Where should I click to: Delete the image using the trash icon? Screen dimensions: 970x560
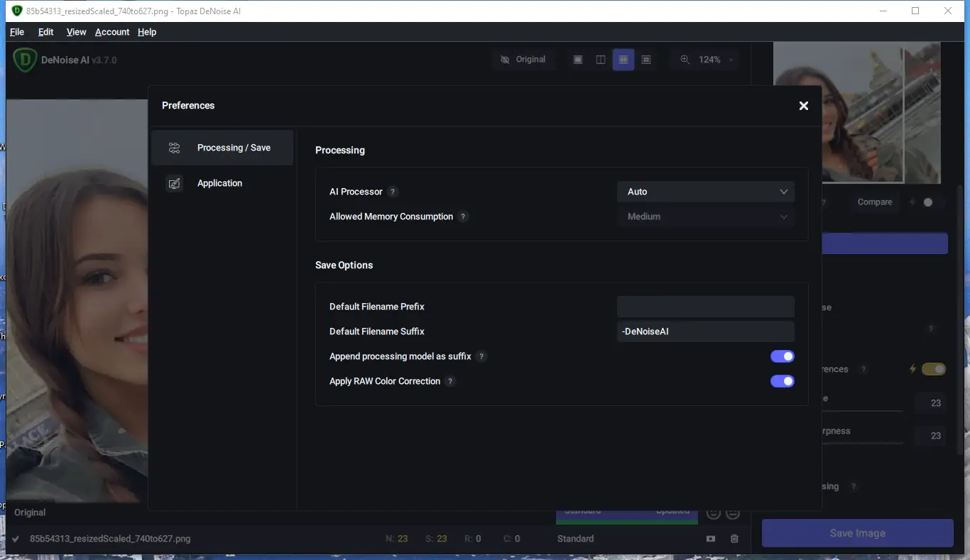(x=734, y=539)
